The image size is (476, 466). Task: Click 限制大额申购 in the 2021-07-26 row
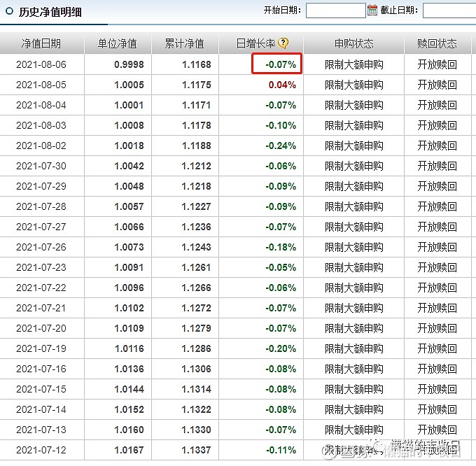[x=354, y=247]
